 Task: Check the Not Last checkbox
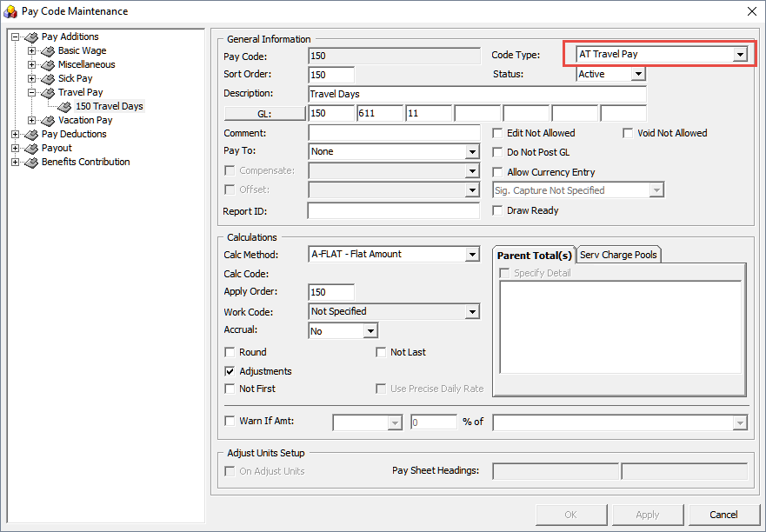click(x=381, y=352)
